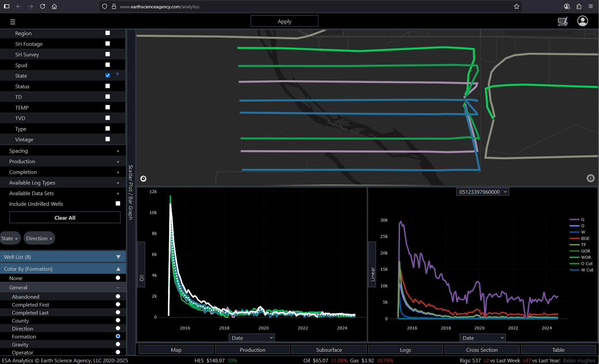Expand the Spacing filter section
Screen dimensions: 599x364
(x=118, y=151)
